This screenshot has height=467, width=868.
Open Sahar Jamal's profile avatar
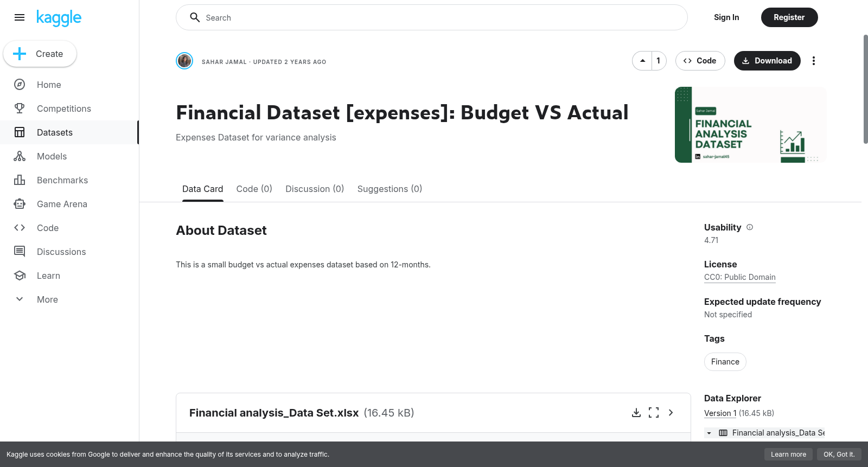pos(184,61)
